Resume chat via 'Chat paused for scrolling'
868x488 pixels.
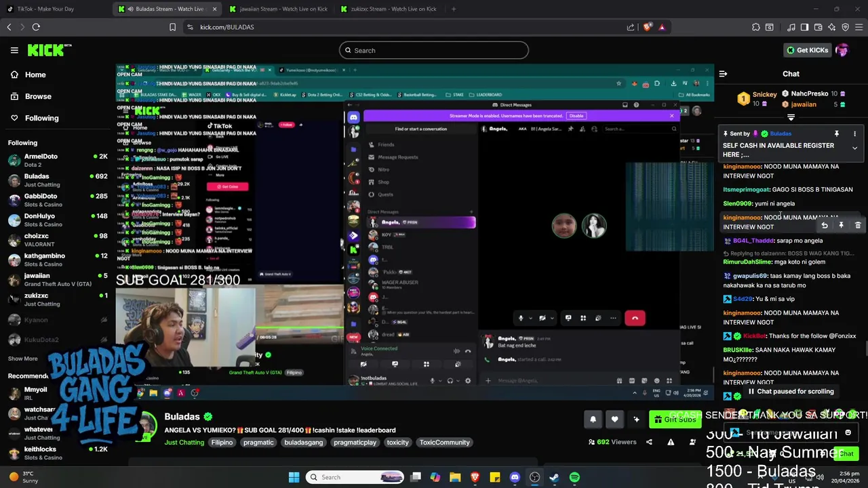(x=791, y=391)
